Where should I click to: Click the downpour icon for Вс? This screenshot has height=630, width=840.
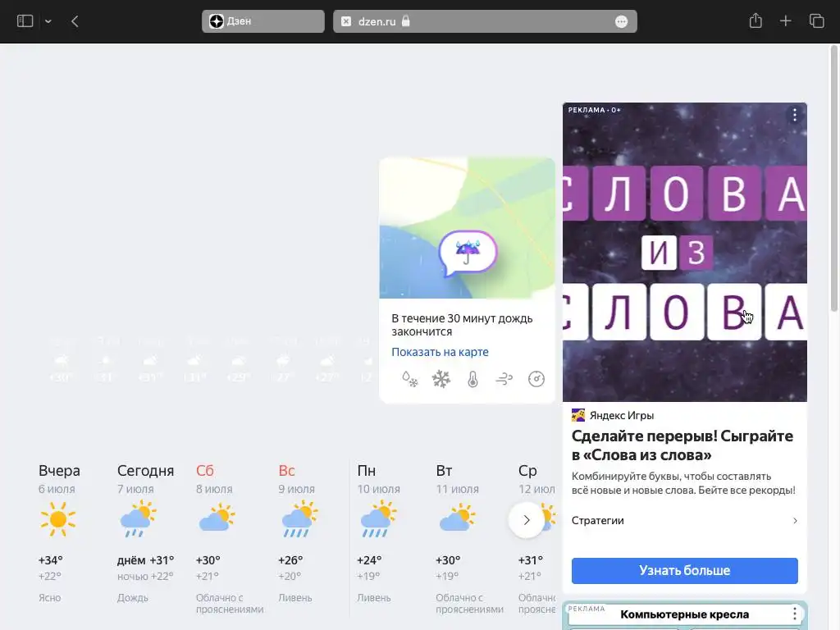299,518
